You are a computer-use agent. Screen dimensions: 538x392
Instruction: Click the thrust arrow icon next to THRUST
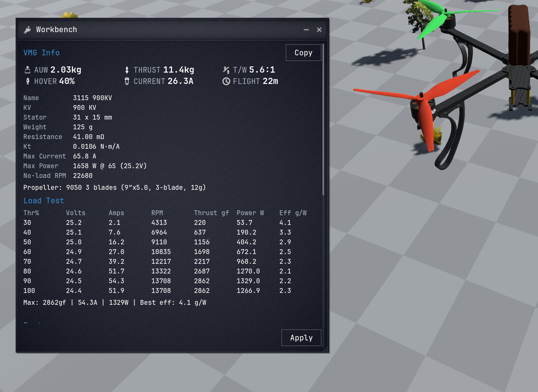tap(127, 70)
